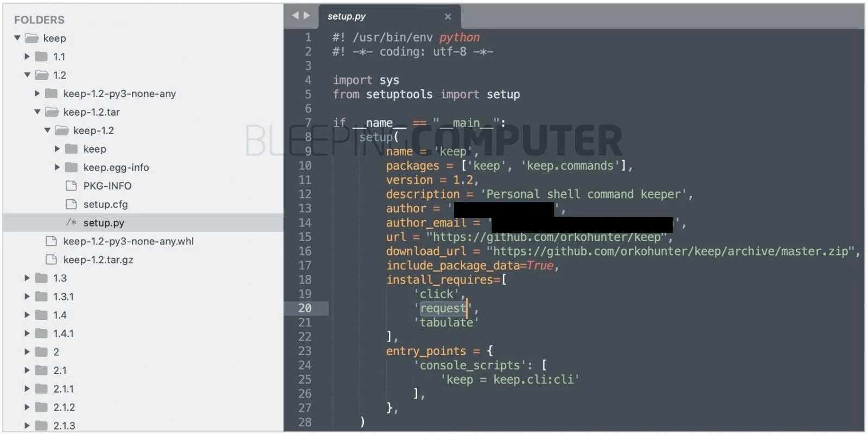Expand the keep.egg-info folder arrow
The height and width of the screenshot is (435, 868).
coord(57,167)
